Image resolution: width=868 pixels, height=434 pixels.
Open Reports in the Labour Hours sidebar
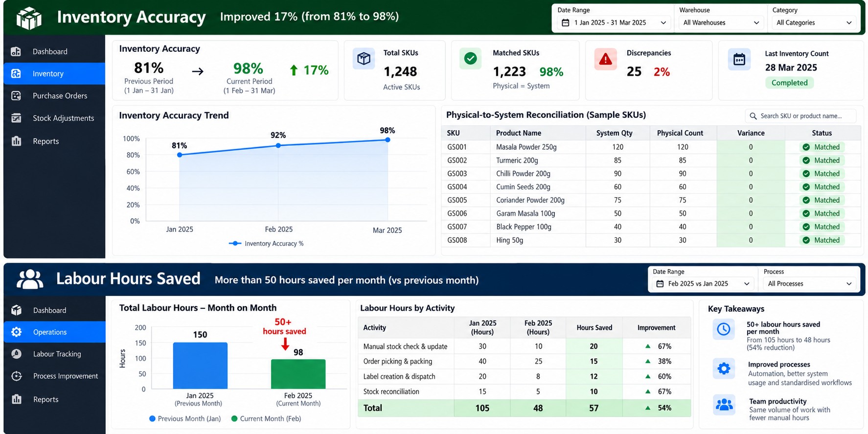point(54,399)
